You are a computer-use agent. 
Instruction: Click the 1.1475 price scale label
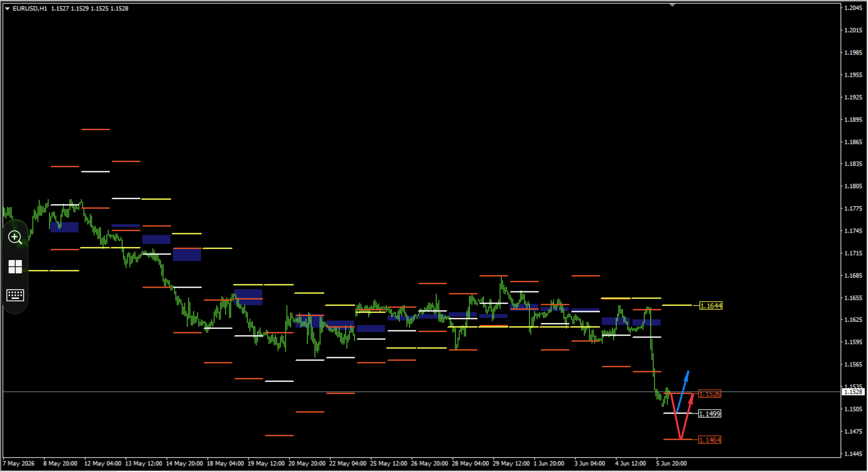point(853,432)
